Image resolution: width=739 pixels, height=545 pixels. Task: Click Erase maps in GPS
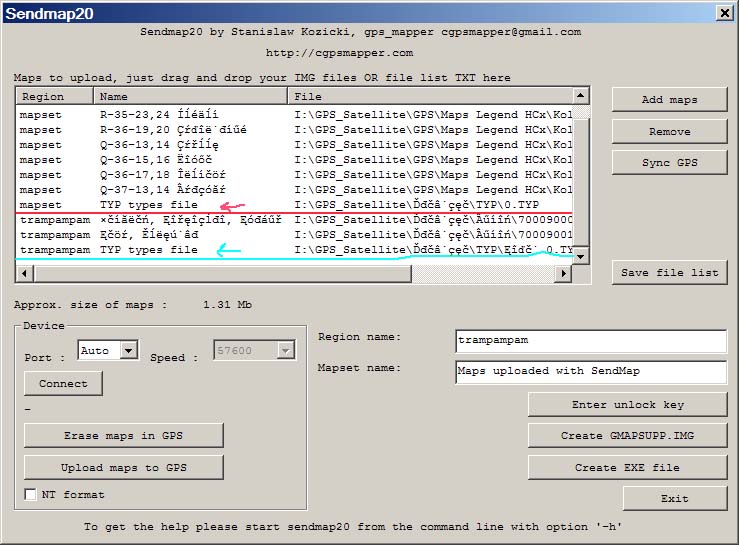tap(123, 435)
